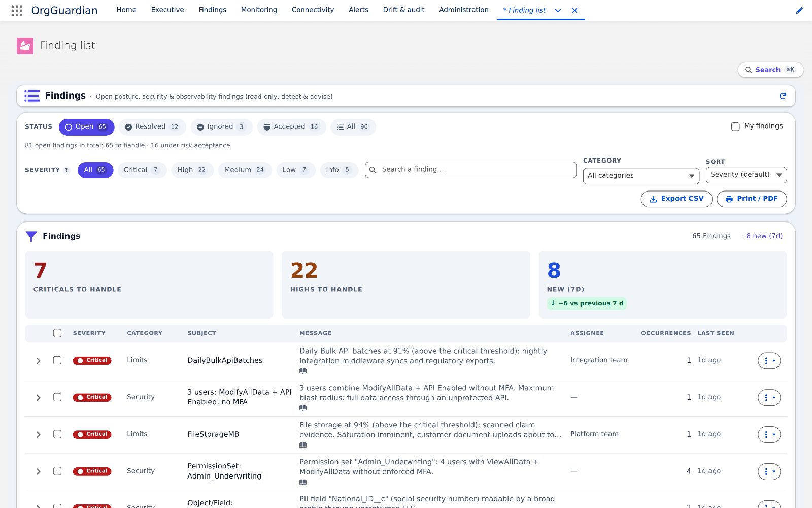Viewport: 812px width, 508px height.
Task: Check the ModifyAllData users row checkbox
Action: point(57,397)
